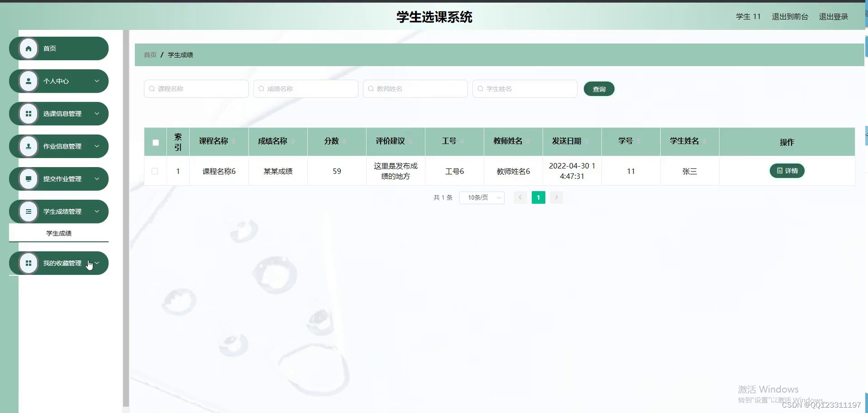Image resolution: width=868 pixels, height=413 pixels.
Task: Go to previous page arrow
Action: click(x=520, y=197)
